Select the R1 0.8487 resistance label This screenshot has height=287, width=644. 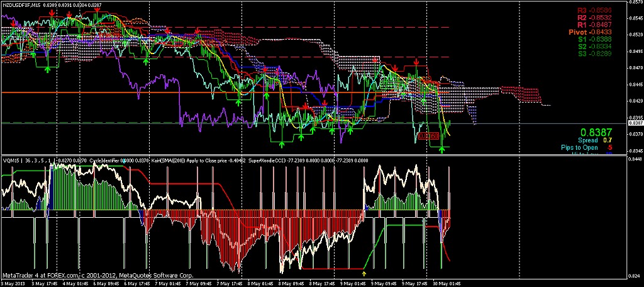point(594,25)
